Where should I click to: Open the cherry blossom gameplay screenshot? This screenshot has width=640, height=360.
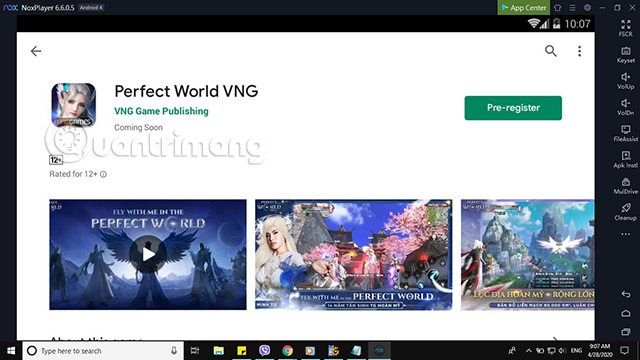(353, 254)
